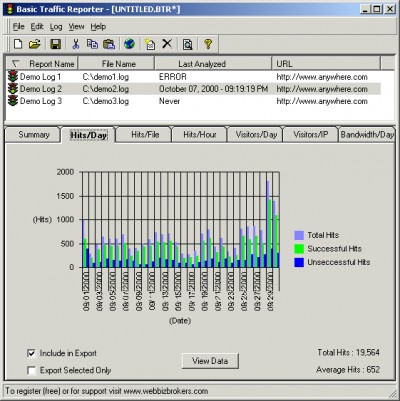Click the traffic light icon for Demo Log 1
The height and width of the screenshot is (401, 400).
tap(13, 77)
